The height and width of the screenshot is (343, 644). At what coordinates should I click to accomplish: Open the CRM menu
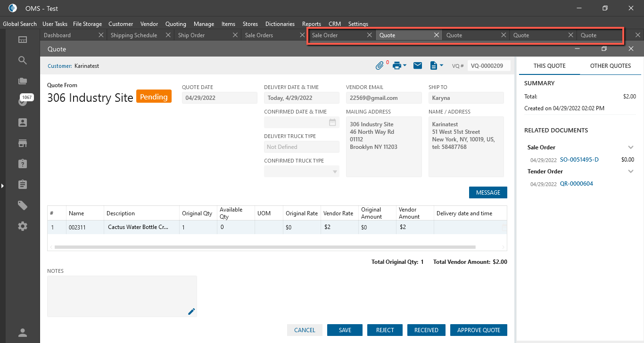[x=335, y=24]
